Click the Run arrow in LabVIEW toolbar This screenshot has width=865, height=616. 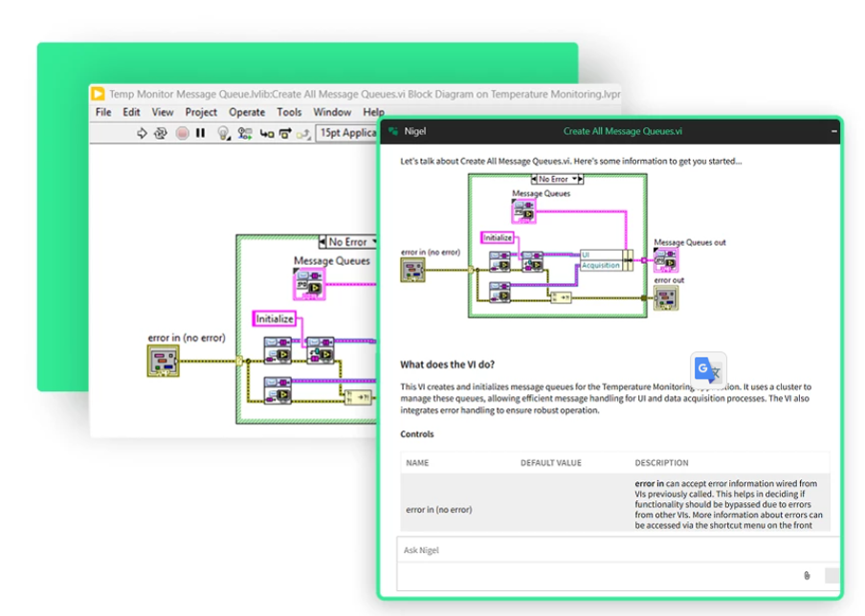(142, 134)
